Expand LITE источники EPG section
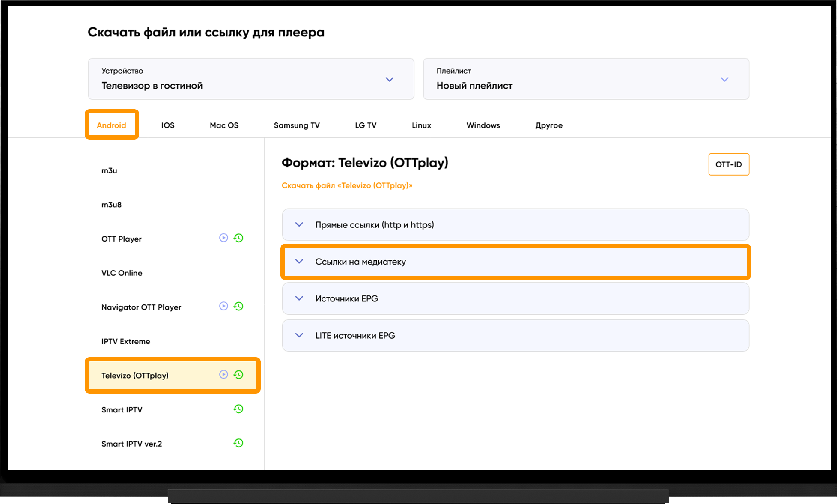 515,335
